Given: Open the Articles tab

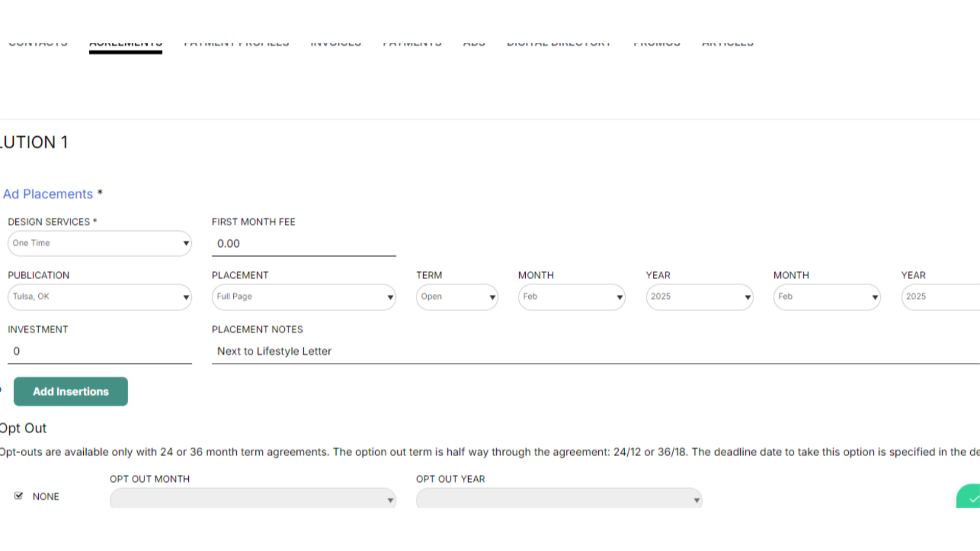Looking at the screenshot, I should (x=728, y=44).
